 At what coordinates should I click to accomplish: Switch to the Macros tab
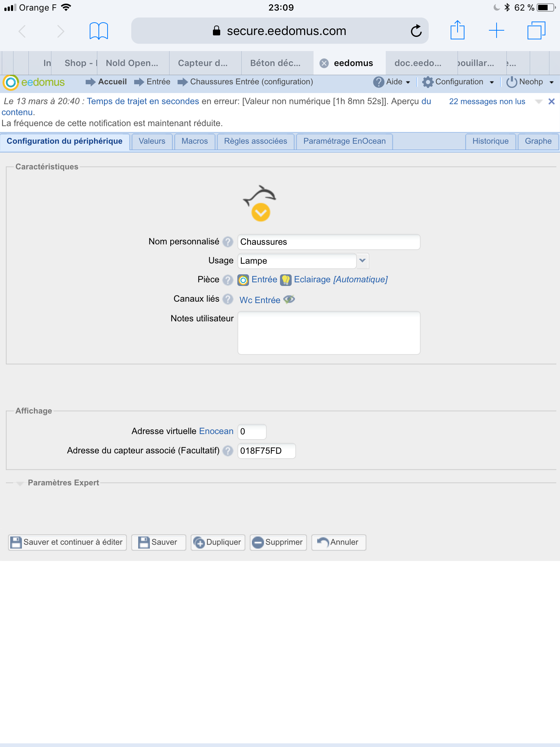[x=195, y=142]
